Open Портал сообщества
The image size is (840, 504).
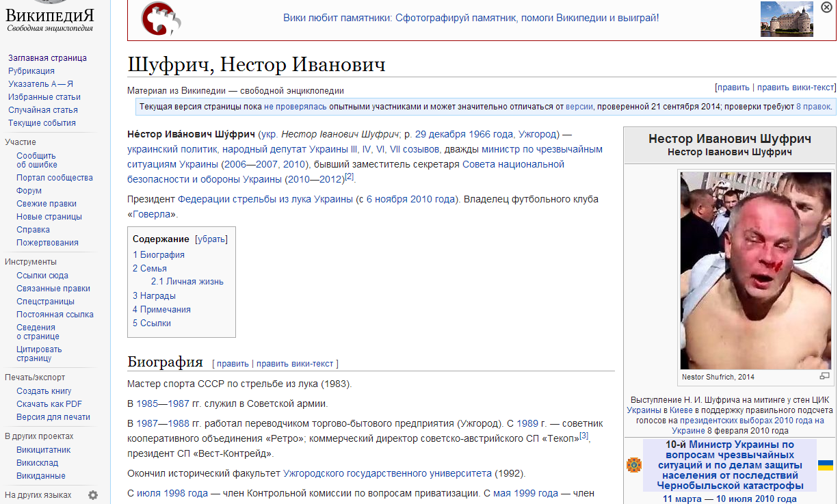coord(55,178)
